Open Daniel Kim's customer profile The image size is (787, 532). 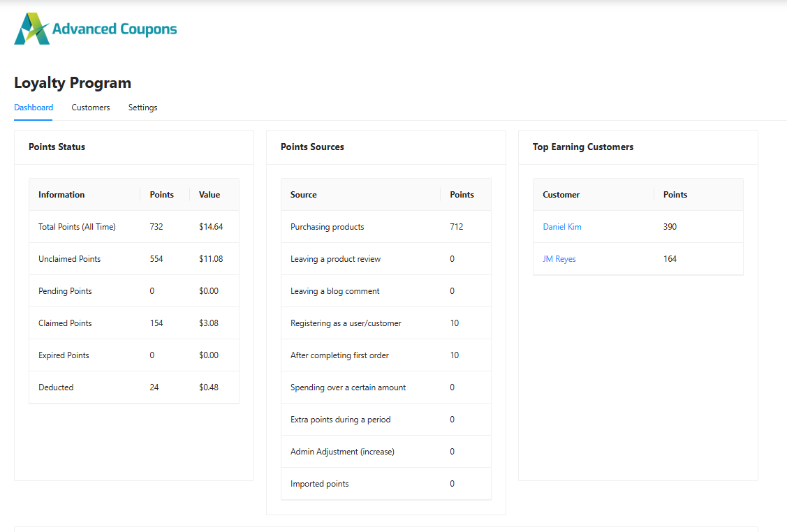[561, 226]
